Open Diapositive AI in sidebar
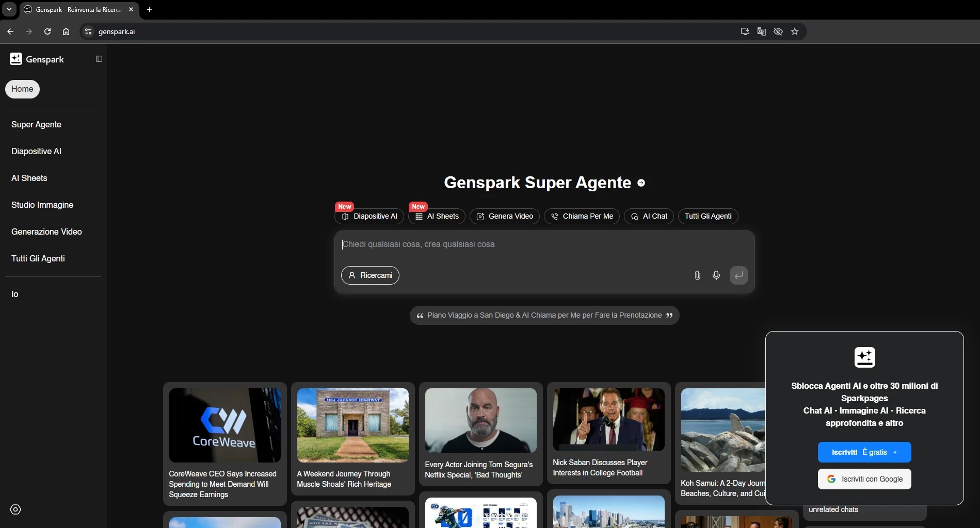This screenshot has height=528, width=980. tap(36, 151)
